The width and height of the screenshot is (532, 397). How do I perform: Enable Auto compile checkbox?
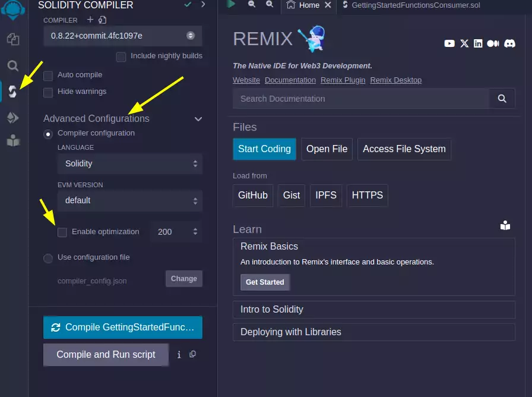click(48, 75)
